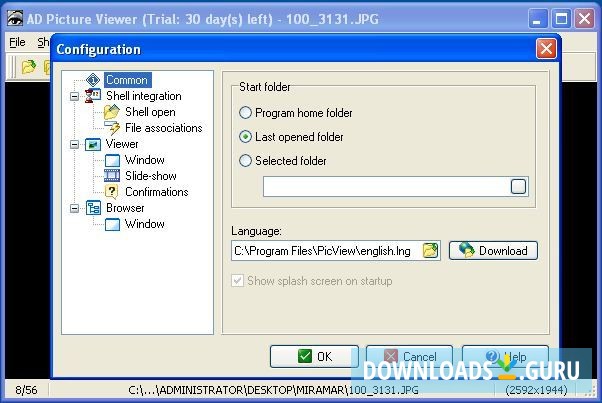This screenshot has height=403, width=602.
Task: Click the File associations lightning icon
Action: [112, 128]
